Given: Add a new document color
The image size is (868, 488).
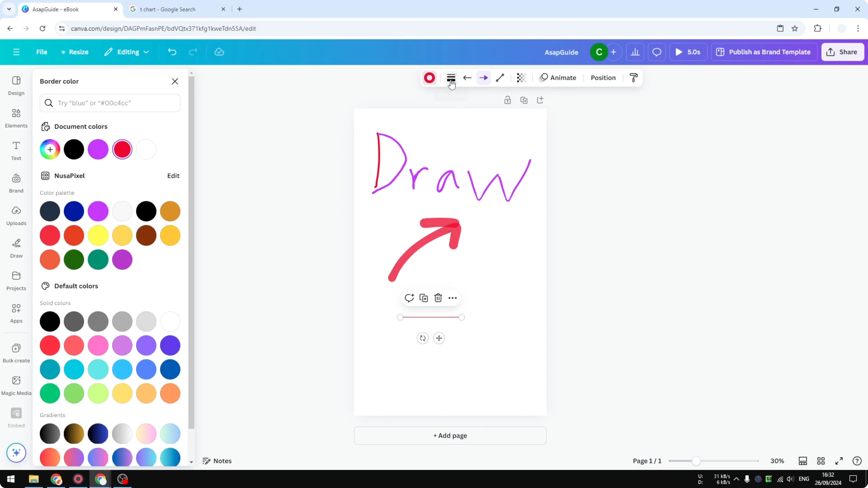Looking at the screenshot, I should [50, 149].
